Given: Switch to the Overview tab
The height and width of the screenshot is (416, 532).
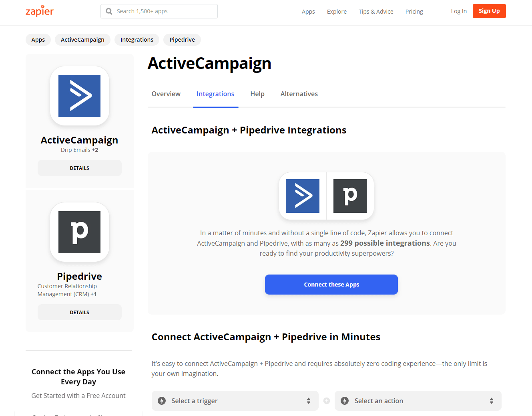Looking at the screenshot, I should 166,94.
